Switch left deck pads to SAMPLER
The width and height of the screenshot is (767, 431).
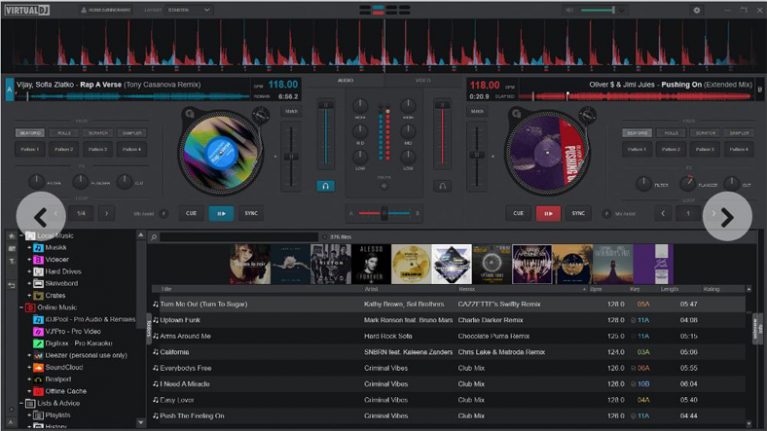click(x=132, y=133)
